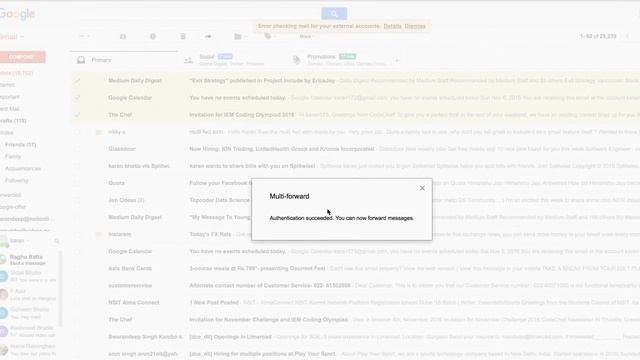Open the Family circle label
This screenshot has width=640, height=360.
[x=13, y=157]
